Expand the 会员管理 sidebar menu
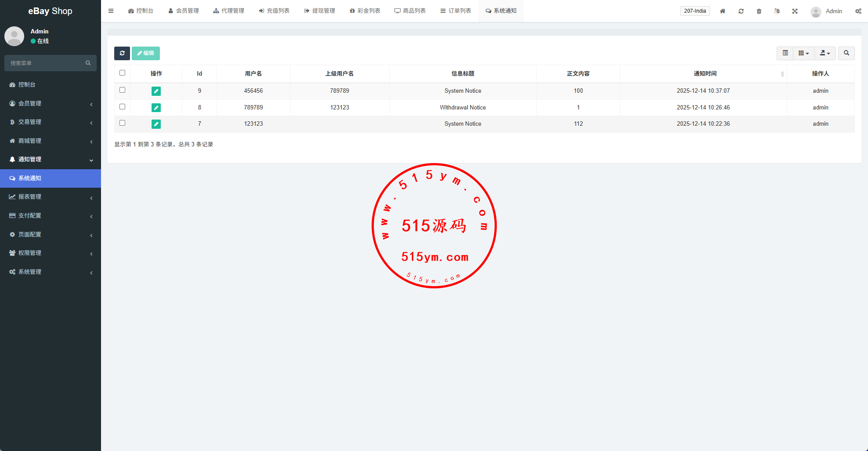The height and width of the screenshot is (451, 868). tap(51, 104)
